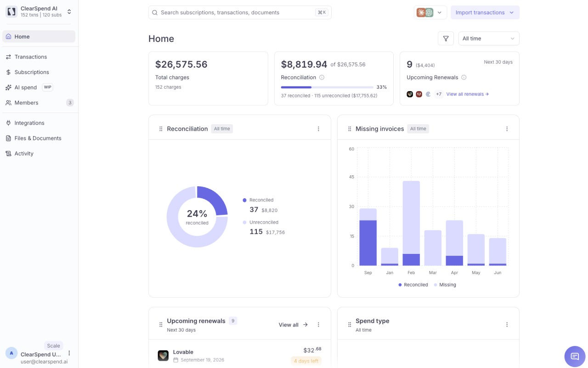The height and width of the screenshot is (368, 588).
Task: Open the filter funnel icon button
Action: pyautogui.click(x=446, y=39)
